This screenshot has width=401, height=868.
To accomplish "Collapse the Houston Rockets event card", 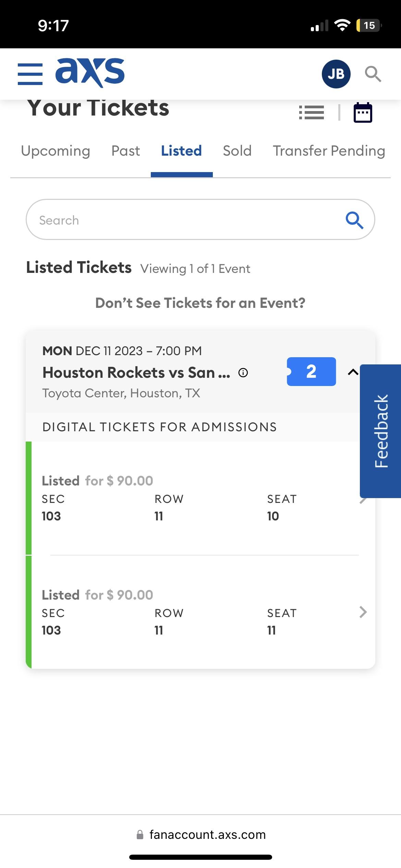I will [353, 372].
